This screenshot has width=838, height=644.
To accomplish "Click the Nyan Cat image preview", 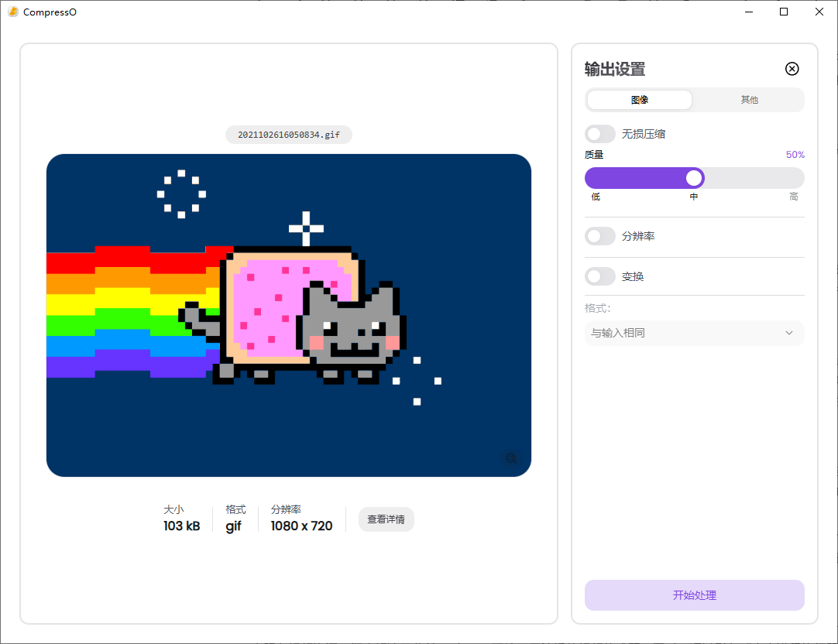I will pos(289,314).
